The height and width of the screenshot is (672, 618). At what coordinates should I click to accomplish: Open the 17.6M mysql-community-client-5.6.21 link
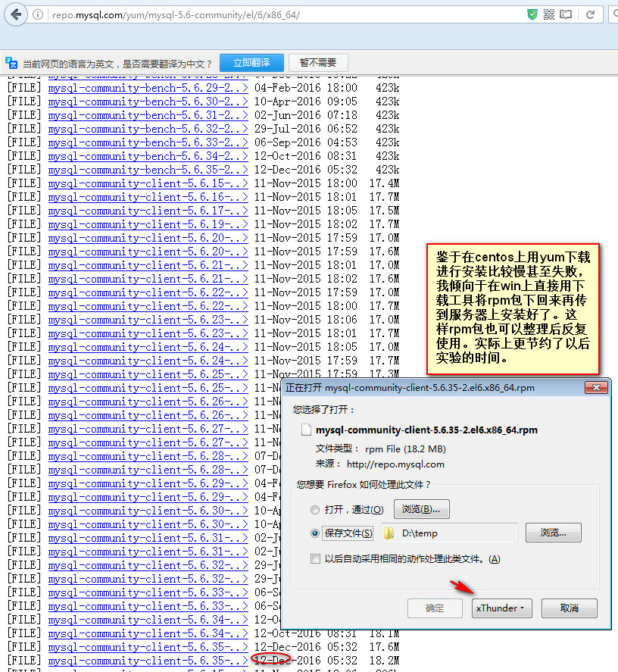(x=148, y=279)
